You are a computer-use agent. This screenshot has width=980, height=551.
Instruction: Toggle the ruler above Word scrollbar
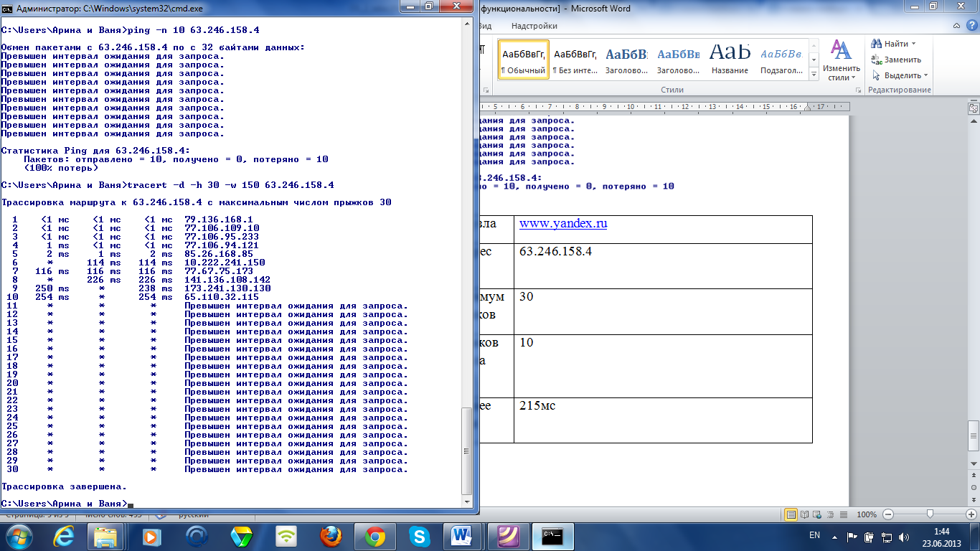click(x=974, y=108)
